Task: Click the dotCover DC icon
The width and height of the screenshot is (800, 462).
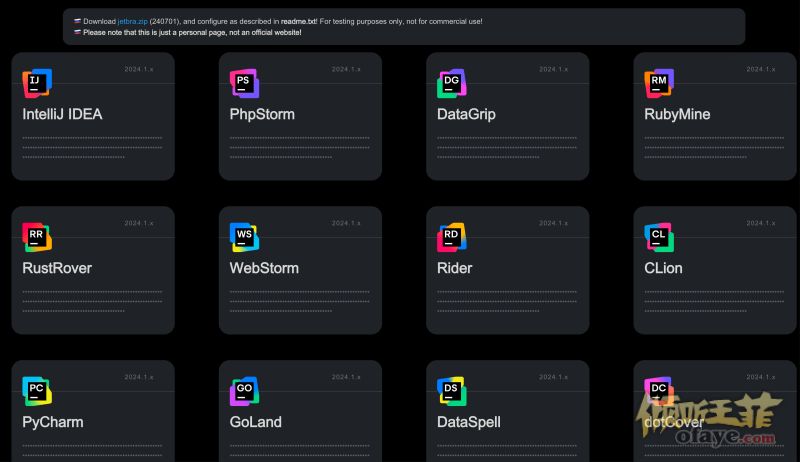Action: click(x=659, y=392)
